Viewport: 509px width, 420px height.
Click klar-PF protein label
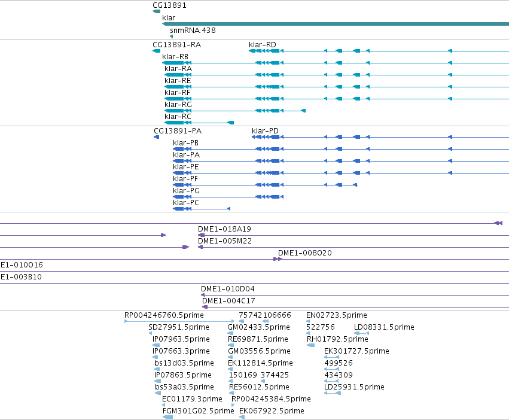click(x=185, y=179)
